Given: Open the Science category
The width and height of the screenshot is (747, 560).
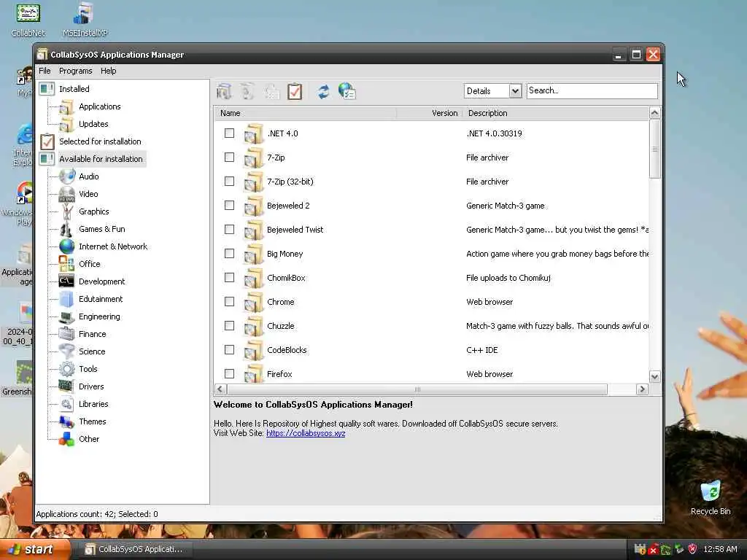Looking at the screenshot, I should [92, 351].
